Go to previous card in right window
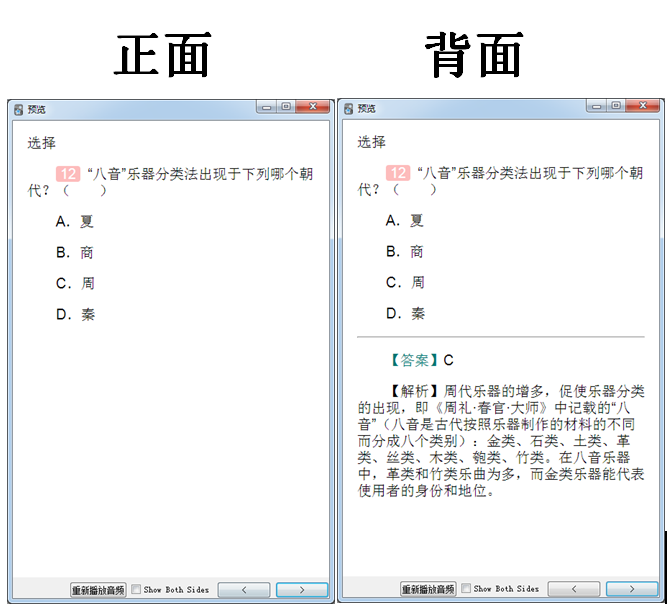 point(574,589)
